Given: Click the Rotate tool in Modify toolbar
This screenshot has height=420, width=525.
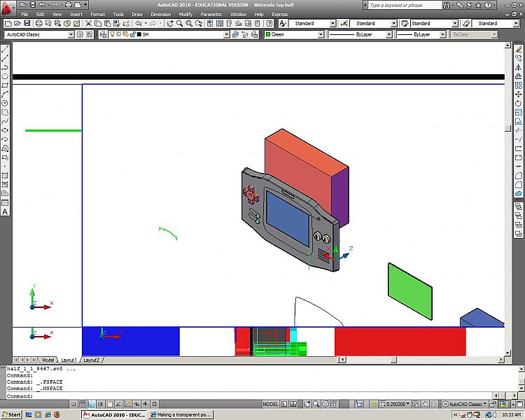Looking at the screenshot, I should tap(518, 104).
